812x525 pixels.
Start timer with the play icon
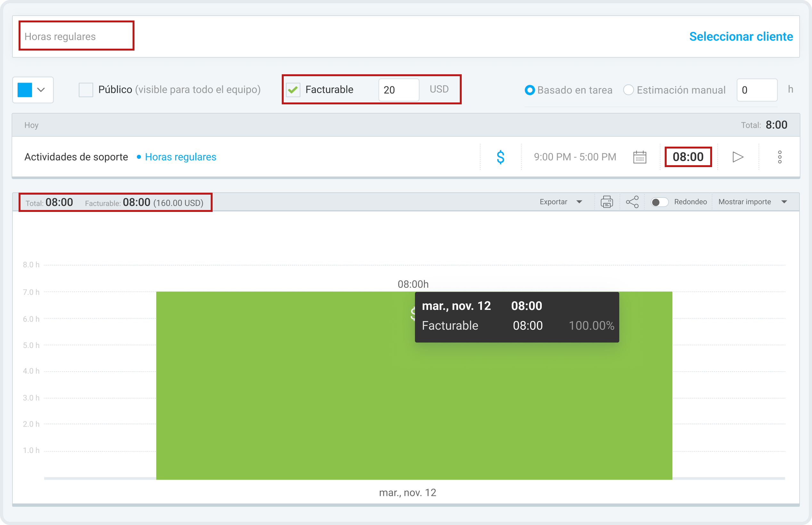pos(738,157)
